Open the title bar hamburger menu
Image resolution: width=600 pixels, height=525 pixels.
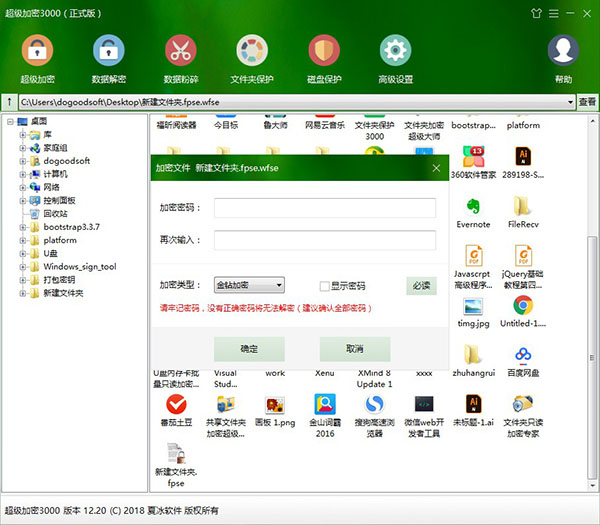click(x=554, y=13)
